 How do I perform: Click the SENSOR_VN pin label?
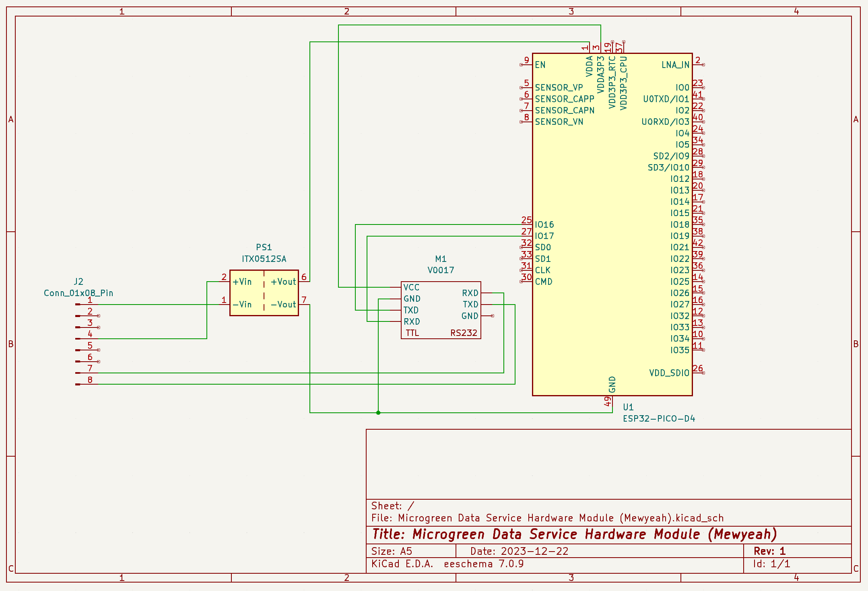click(x=559, y=121)
